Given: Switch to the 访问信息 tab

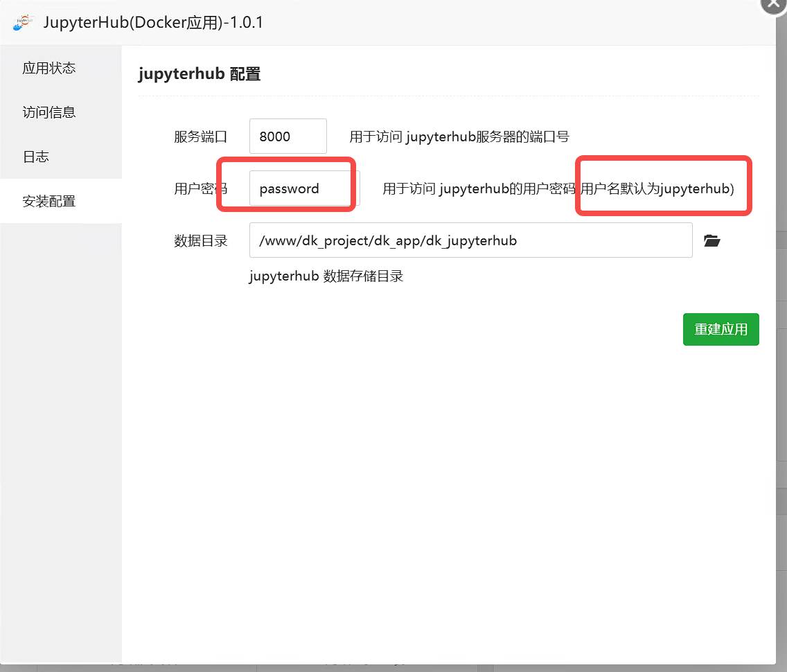Looking at the screenshot, I should [x=61, y=112].
